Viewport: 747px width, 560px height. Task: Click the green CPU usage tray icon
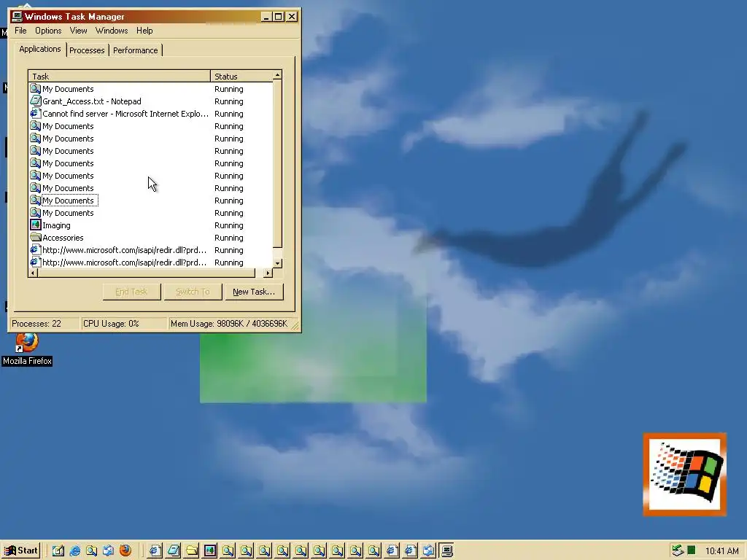coord(692,551)
